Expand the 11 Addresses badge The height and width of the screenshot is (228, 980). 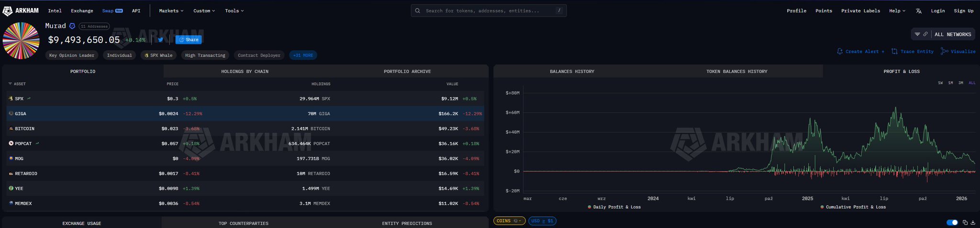click(x=94, y=26)
